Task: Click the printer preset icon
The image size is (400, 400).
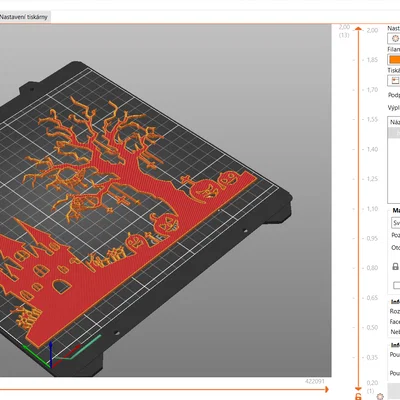Action: coord(395,81)
